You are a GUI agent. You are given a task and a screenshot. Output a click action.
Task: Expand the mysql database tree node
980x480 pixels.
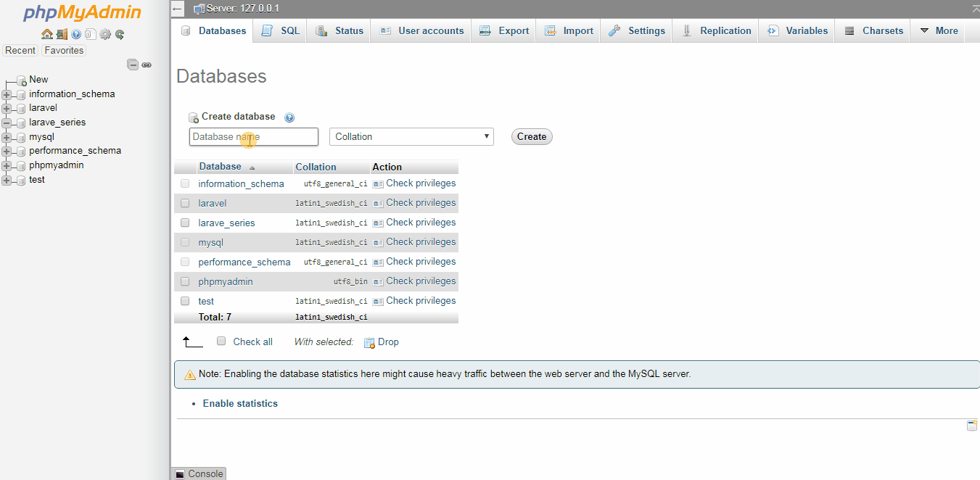tap(7, 137)
